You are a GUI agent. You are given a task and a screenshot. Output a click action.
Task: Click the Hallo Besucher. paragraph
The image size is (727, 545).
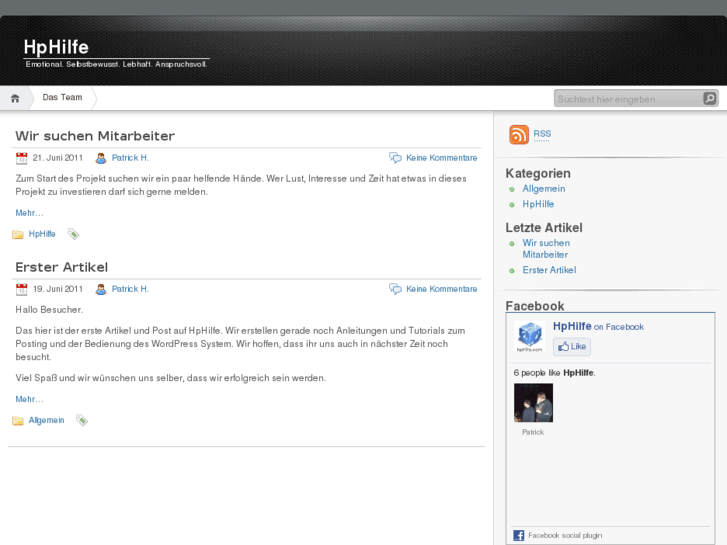[x=49, y=310]
